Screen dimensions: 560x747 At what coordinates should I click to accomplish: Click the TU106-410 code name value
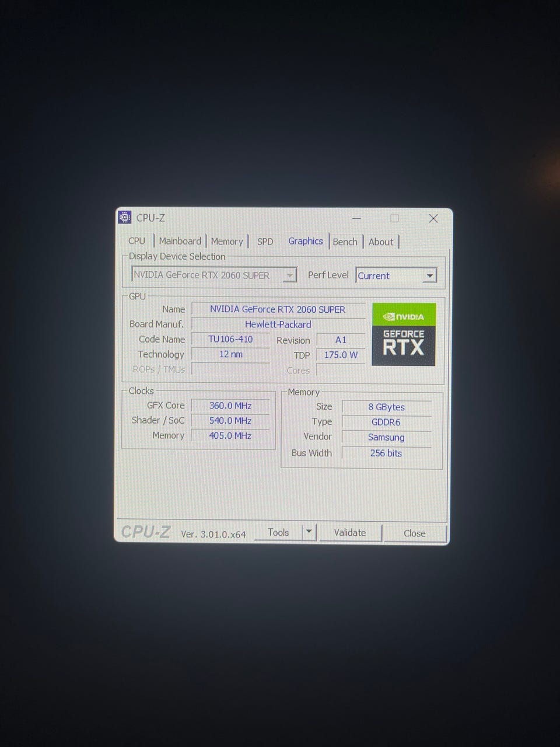[x=230, y=339]
